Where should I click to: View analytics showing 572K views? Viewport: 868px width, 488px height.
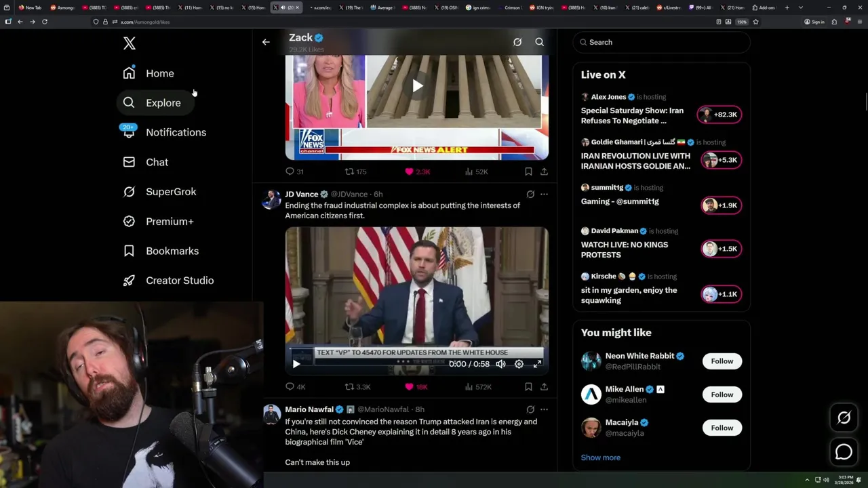[x=478, y=387]
